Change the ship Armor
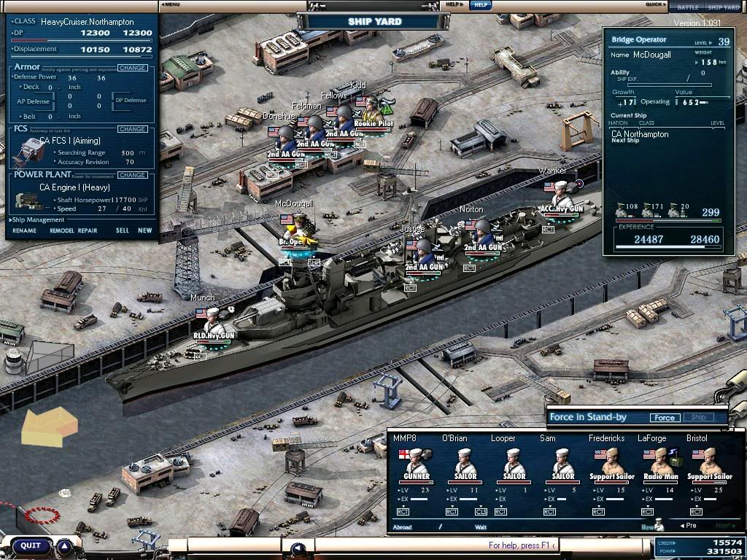The image size is (747, 560). (x=132, y=68)
